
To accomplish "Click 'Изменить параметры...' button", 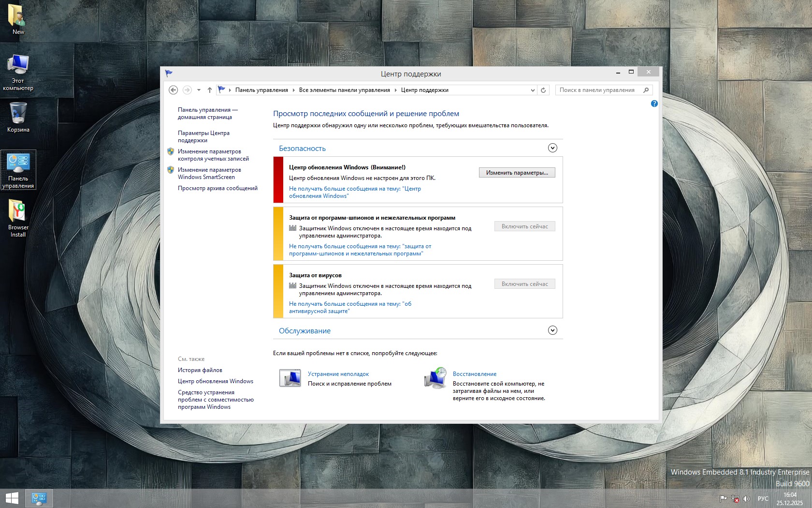I will pyautogui.click(x=517, y=173).
